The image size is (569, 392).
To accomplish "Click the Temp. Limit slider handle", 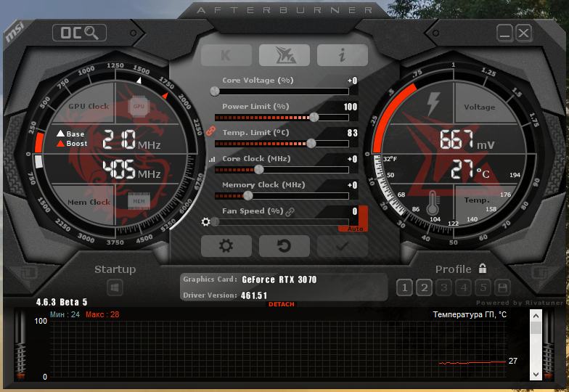I will [x=311, y=144].
